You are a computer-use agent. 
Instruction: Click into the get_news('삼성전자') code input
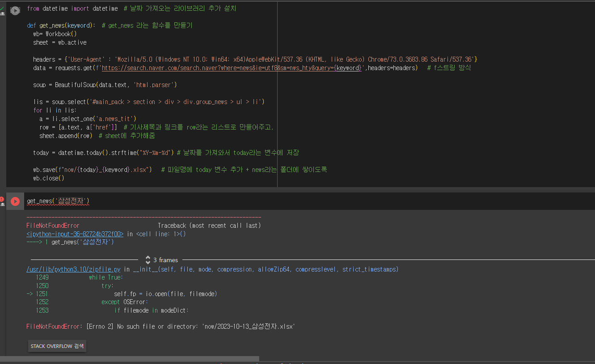tap(309, 201)
